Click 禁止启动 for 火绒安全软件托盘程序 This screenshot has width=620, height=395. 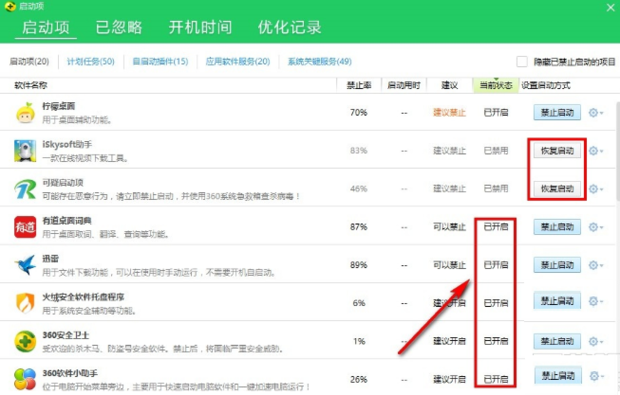(x=557, y=301)
